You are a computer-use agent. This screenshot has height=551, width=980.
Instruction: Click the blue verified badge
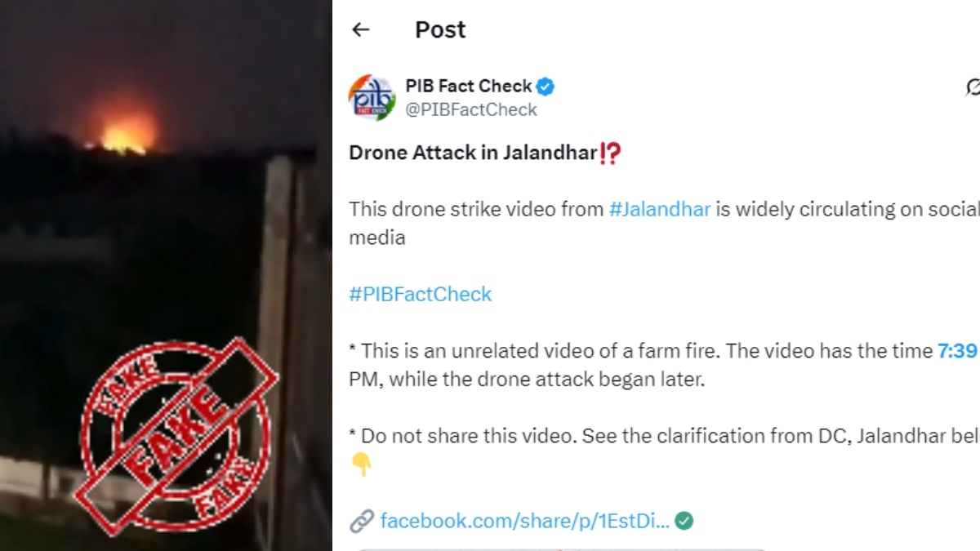(546, 86)
